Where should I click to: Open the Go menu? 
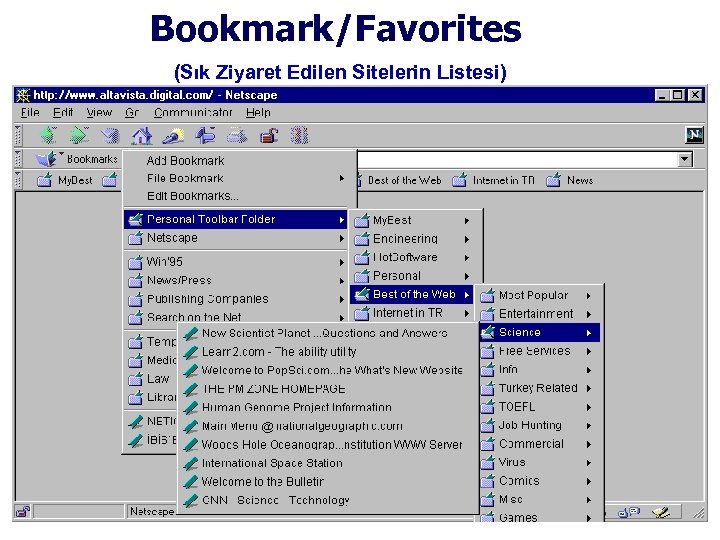click(132, 112)
